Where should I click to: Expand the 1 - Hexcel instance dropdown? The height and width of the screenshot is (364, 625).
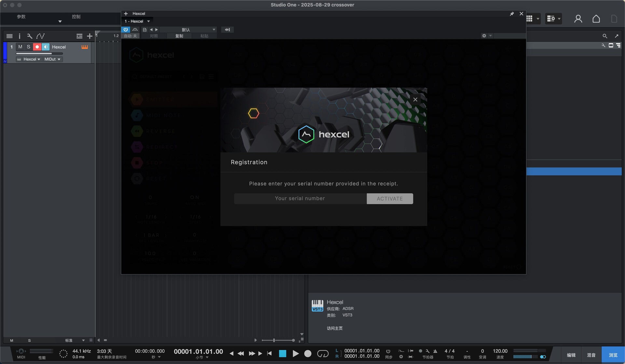148,21
